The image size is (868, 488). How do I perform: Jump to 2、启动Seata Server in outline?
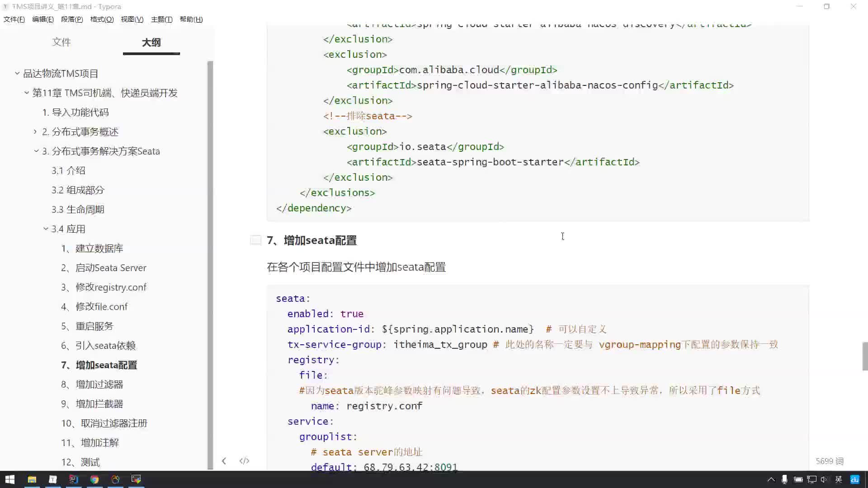(x=104, y=267)
